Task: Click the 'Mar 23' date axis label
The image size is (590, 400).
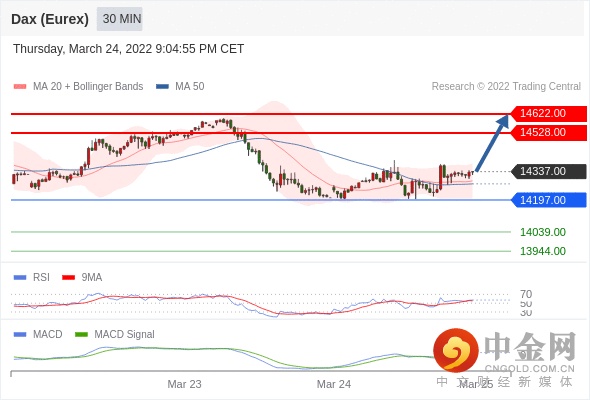Action: pyautogui.click(x=184, y=384)
